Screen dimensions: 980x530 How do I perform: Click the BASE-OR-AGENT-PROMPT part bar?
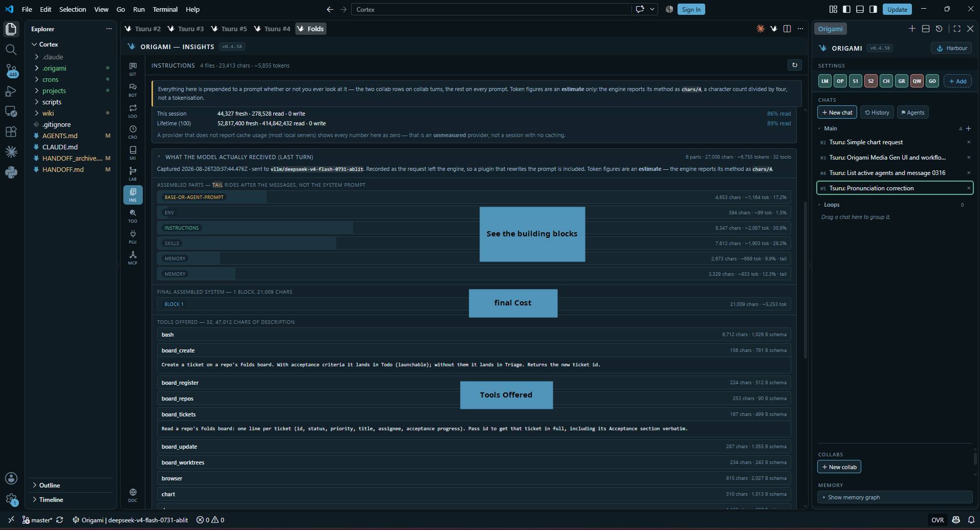tap(474, 197)
